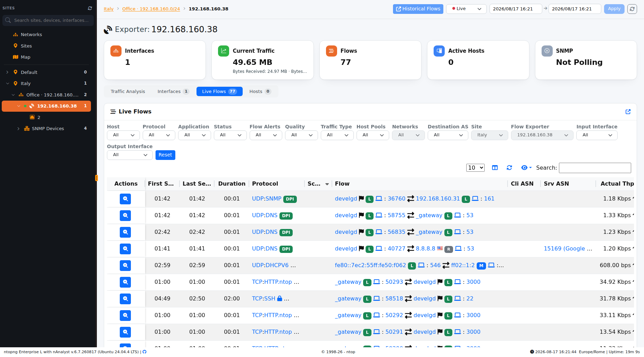The image size is (644, 357).
Task: Select the Live Flows tab
Action: click(x=219, y=92)
